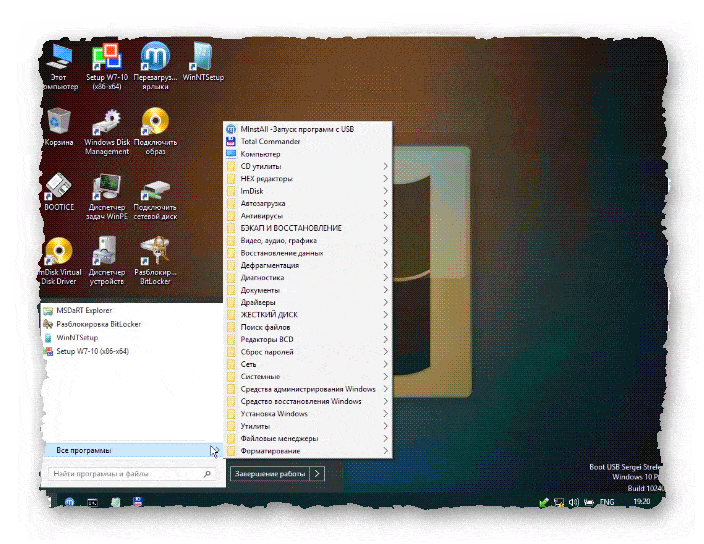This screenshot has height=544, width=704.
Task: Launch WinNTSetup from the start menu list
Action: click(132, 338)
